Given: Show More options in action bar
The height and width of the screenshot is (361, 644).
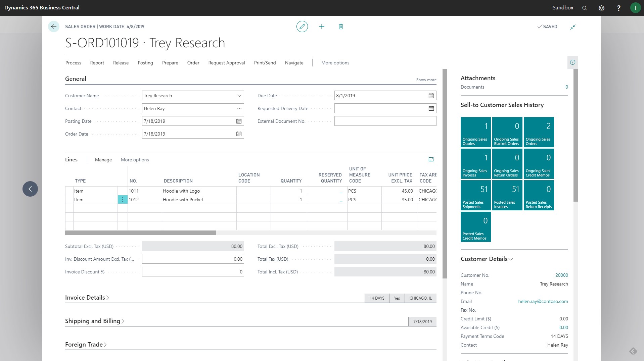Looking at the screenshot, I should pos(335,63).
